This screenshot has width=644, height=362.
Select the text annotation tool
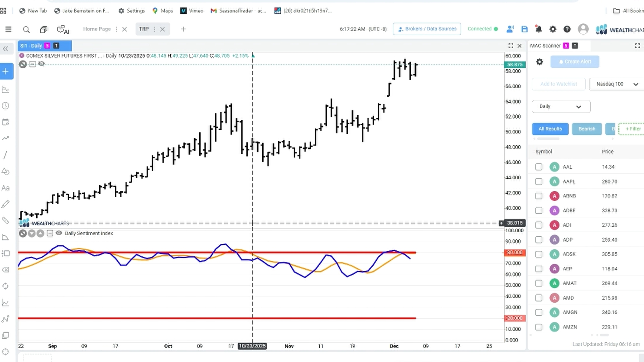pos(5,188)
